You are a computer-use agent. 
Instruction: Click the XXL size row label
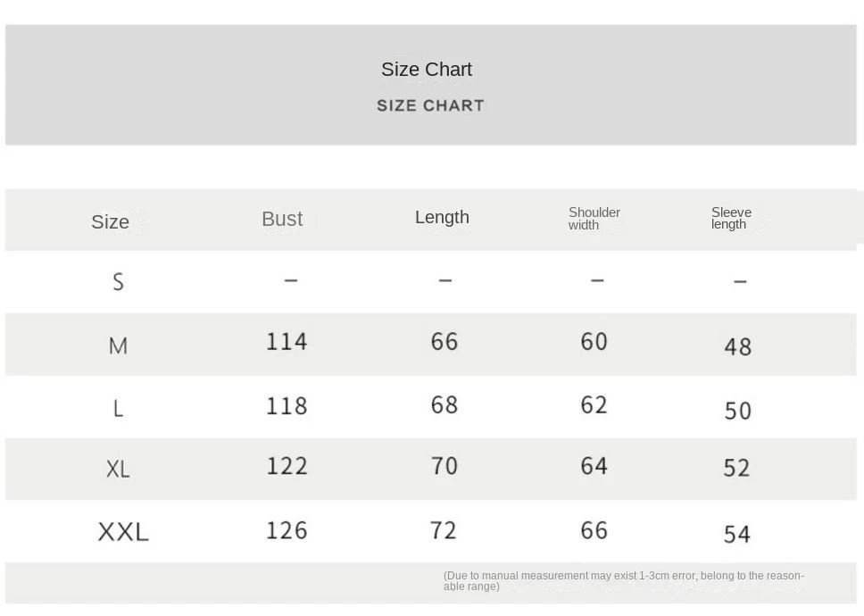pos(123,532)
